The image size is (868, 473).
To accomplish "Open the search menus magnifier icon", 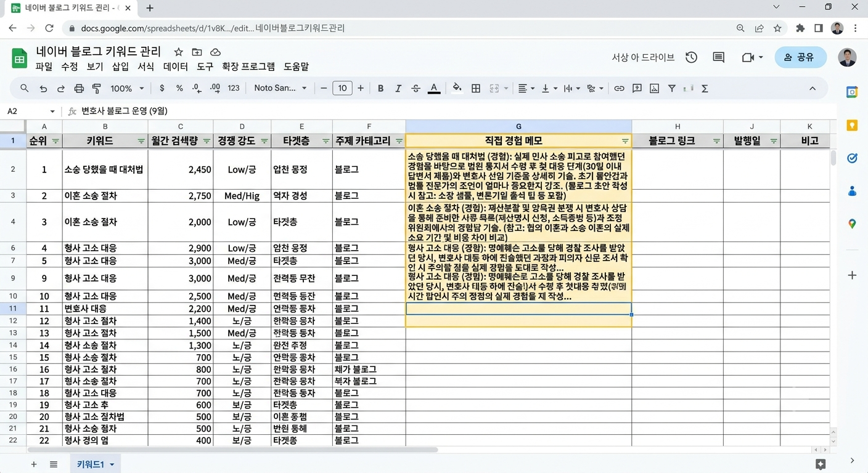I will 25,89.
